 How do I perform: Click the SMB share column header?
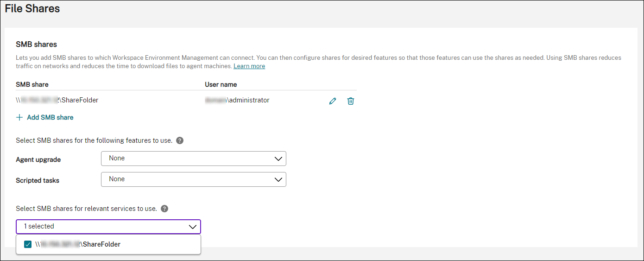[x=32, y=84]
